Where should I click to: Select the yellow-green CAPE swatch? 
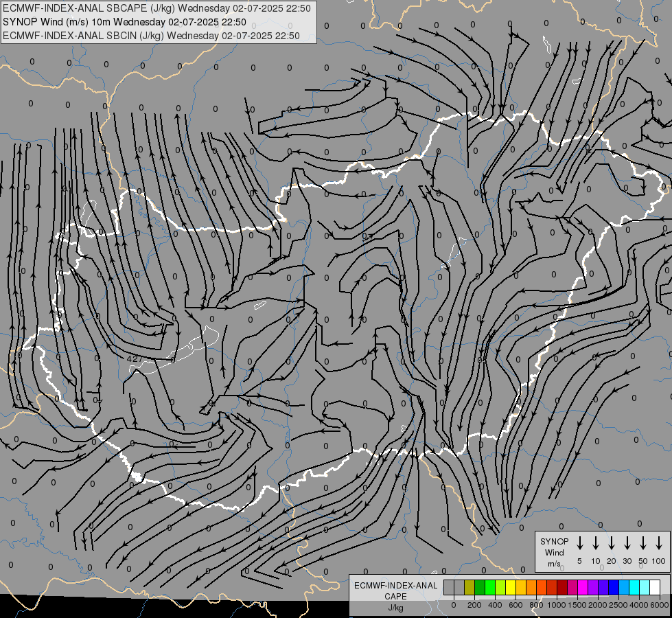click(x=500, y=588)
